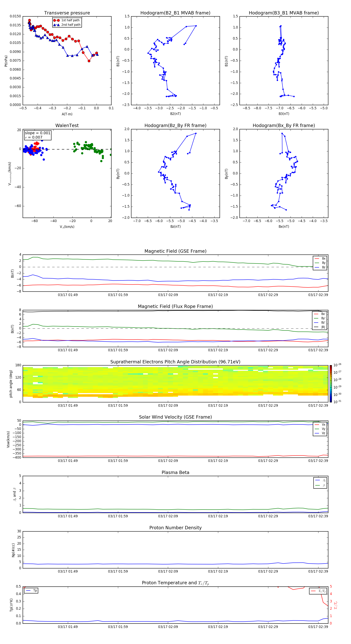Click "03/17 02:39" under the Proton Temperature plot
This screenshot has width=351, height=644.
318,627
